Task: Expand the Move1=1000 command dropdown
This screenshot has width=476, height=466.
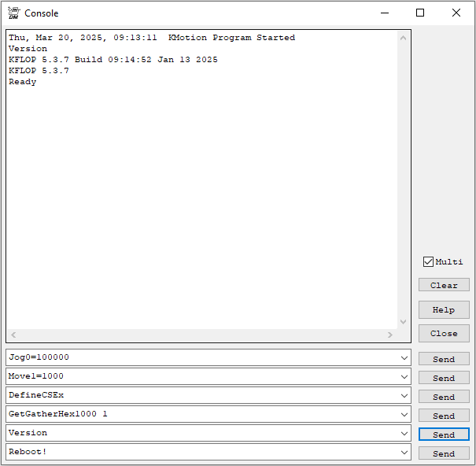Action: (404, 377)
